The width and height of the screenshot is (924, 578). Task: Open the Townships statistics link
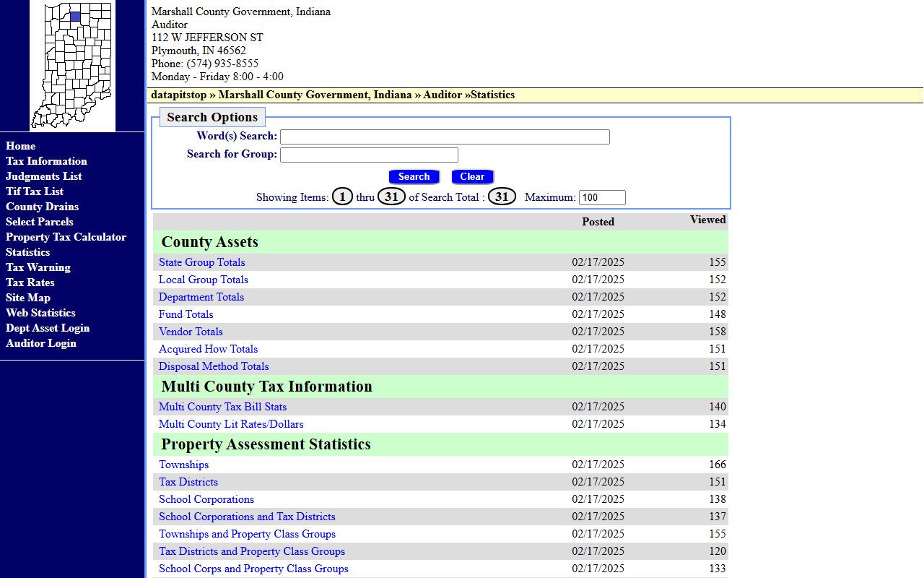(x=183, y=465)
